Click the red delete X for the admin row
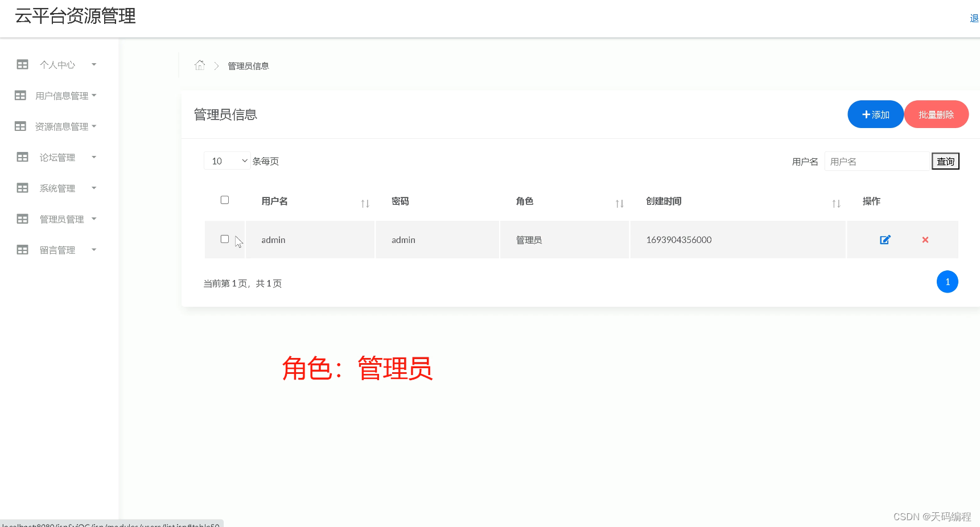Screen dimensions: 980x527 [925, 240]
